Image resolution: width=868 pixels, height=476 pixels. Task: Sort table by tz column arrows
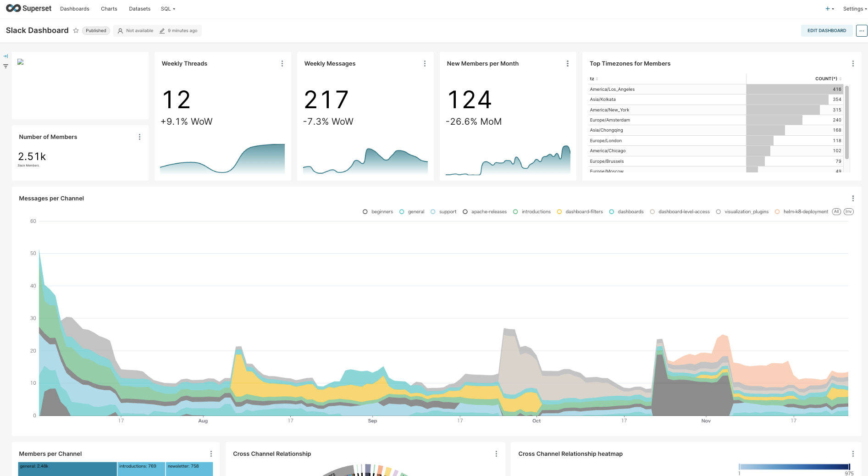tap(597, 79)
